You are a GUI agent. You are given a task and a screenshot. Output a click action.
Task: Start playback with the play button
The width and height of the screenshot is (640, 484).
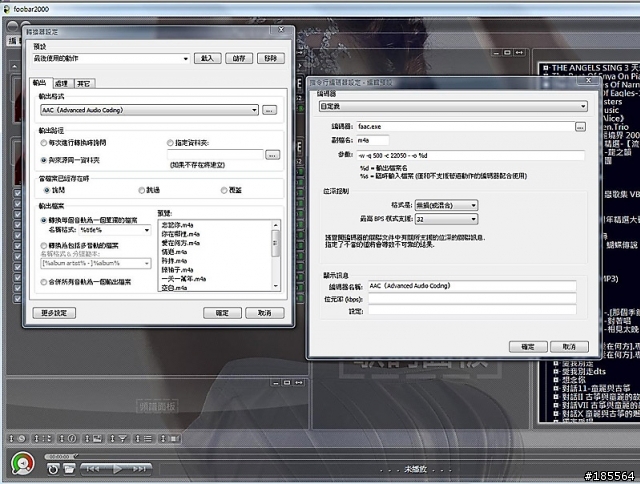point(117,469)
